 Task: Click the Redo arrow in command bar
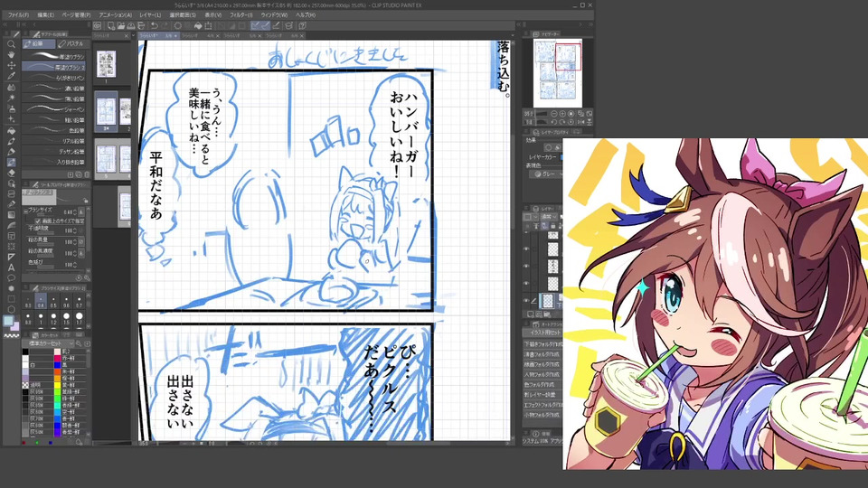click(165, 25)
